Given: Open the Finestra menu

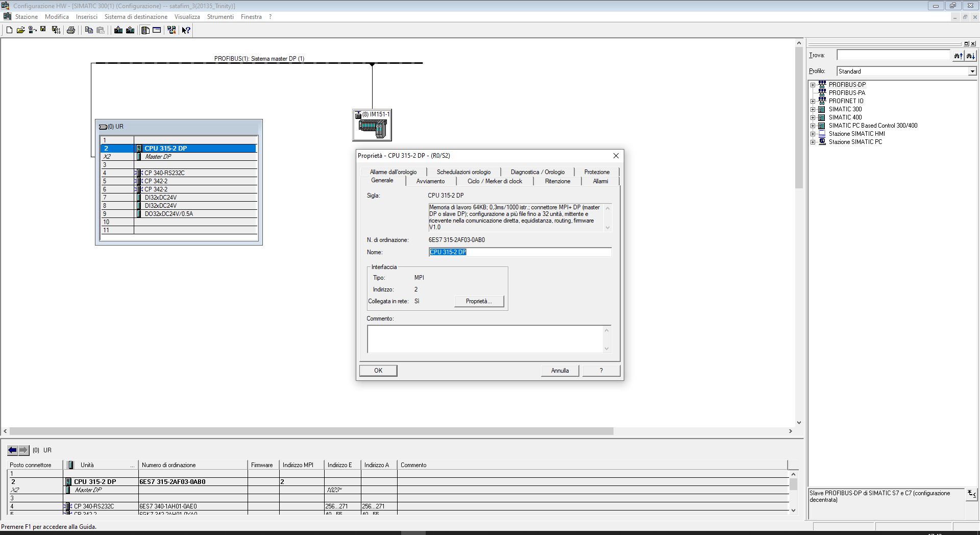Looking at the screenshot, I should pyautogui.click(x=251, y=17).
